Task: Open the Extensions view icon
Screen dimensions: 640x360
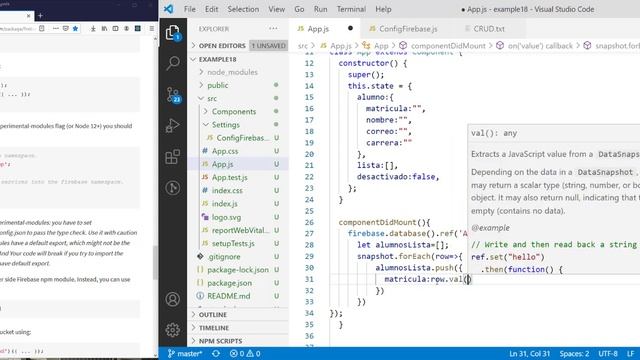Action: [x=173, y=156]
